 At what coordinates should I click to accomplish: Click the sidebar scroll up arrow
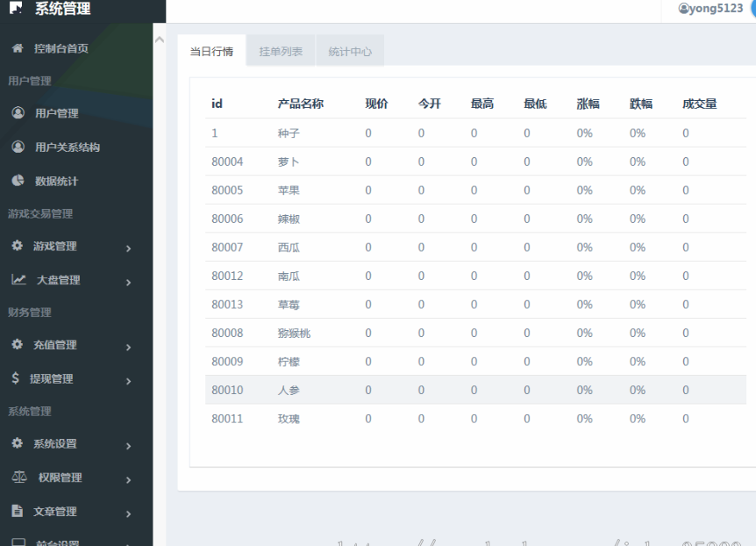click(159, 40)
